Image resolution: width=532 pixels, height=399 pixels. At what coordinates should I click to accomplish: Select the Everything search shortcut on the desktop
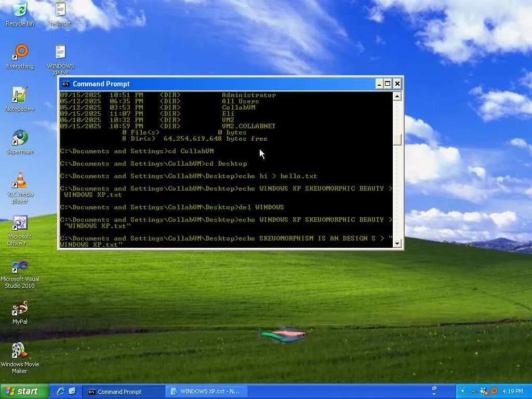pyautogui.click(x=20, y=57)
